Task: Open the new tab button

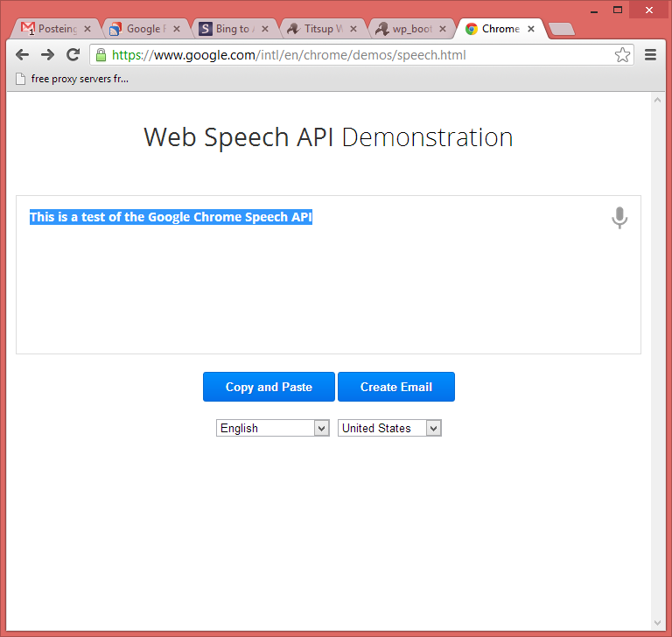Action: click(x=560, y=29)
